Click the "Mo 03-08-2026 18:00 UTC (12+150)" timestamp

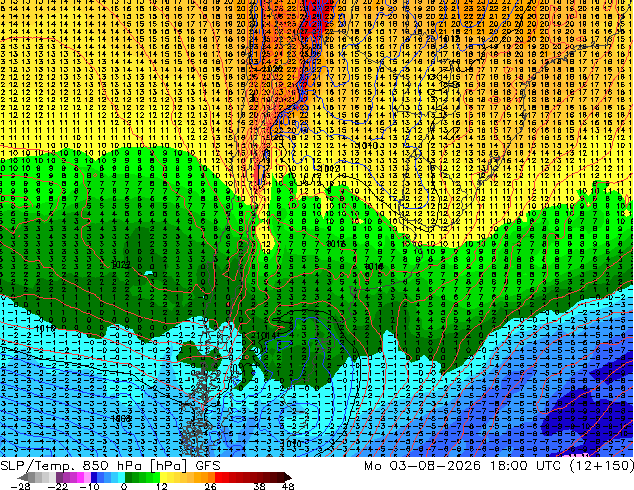[x=499, y=466]
